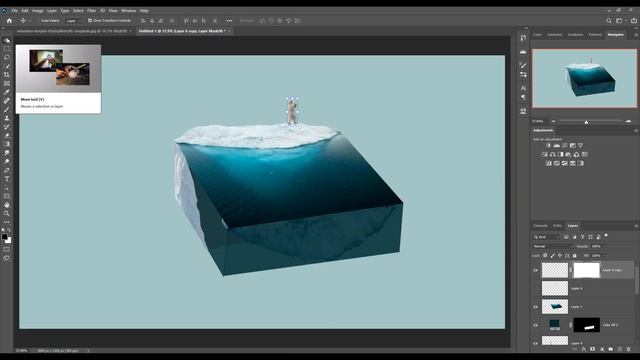Click the layer style fx icon
Image resolution: width=640 pixels, height=360 pixels.
(584, 349)
